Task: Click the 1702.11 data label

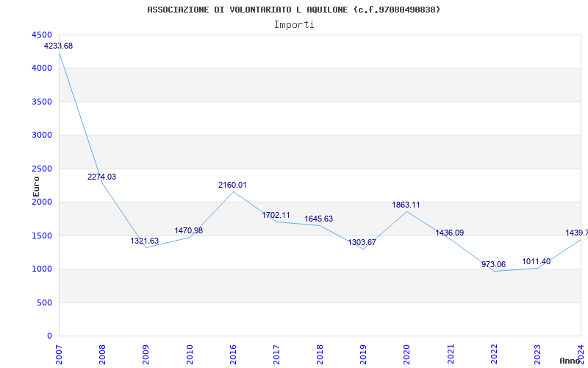Action: pos(276,215)
